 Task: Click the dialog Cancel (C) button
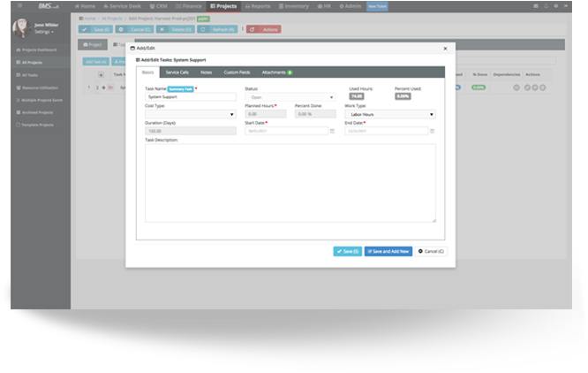pos(431,251)
